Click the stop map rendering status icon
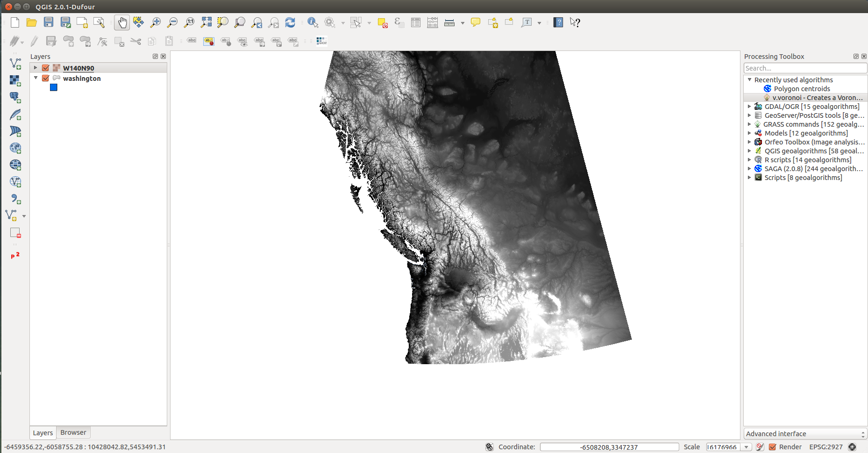Viewport: 868px width, 453px height. (760, 447)
